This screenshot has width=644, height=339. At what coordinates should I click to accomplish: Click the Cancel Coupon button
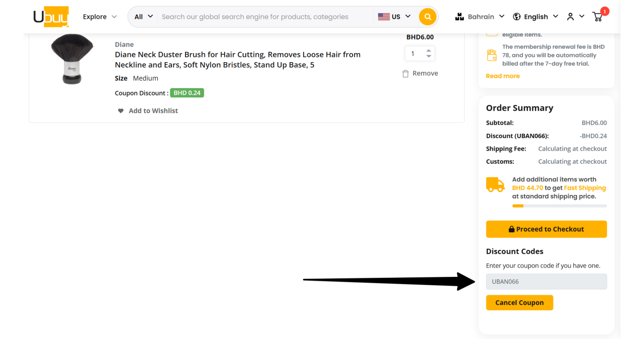(520, 303)
